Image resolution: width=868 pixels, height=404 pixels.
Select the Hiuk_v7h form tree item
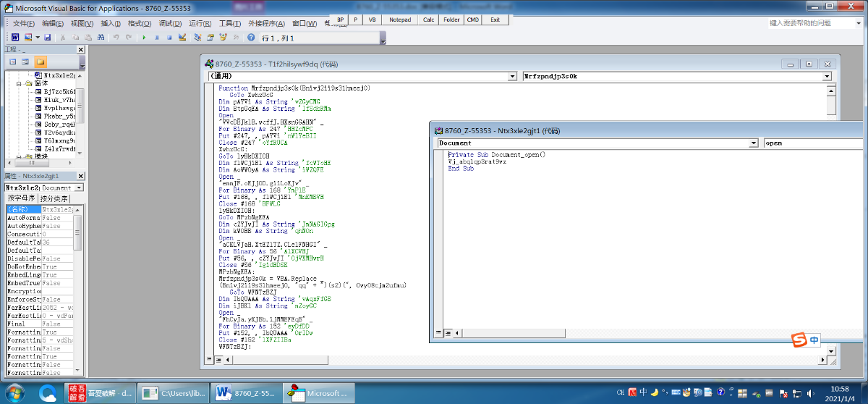pyautogui.click(x=55, y=100)
